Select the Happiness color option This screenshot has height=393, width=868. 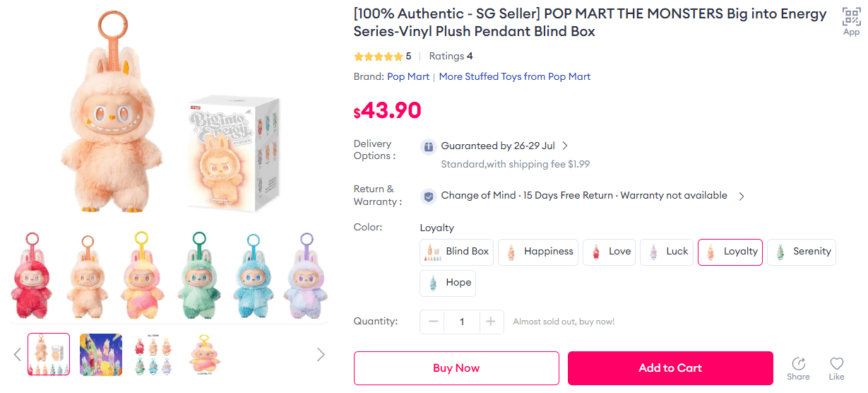click(538, 252)
